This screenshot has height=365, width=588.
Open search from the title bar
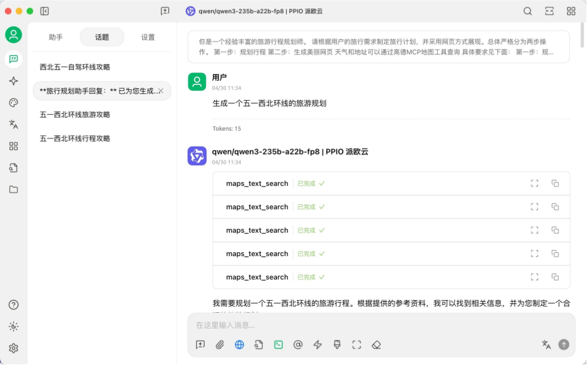(527, 11)
